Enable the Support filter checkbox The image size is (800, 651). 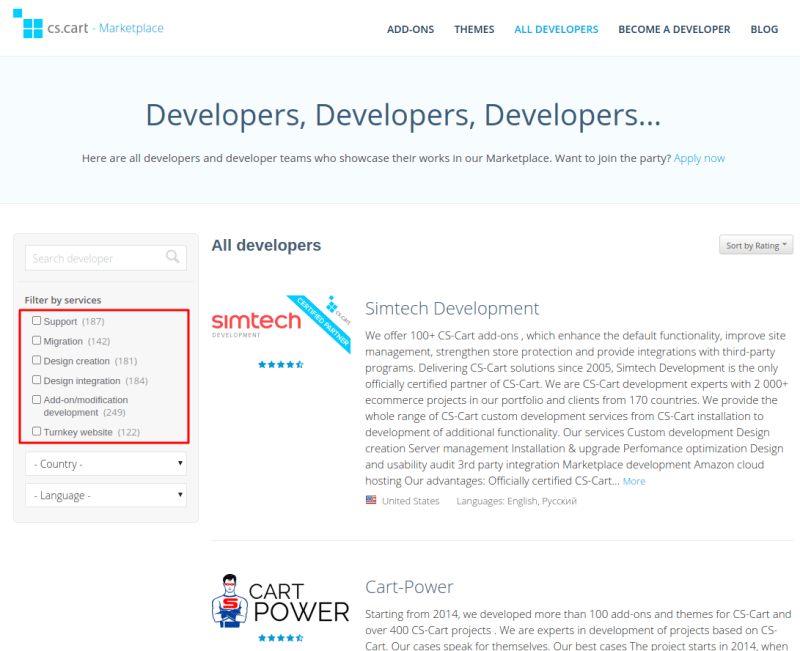click(x=35, y=320)
